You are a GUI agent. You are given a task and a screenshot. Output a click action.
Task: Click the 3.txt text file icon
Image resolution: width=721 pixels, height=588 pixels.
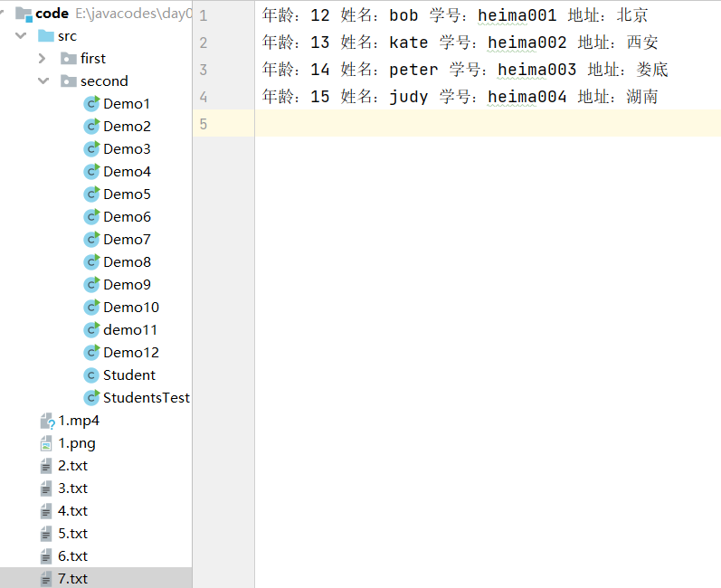46,488
